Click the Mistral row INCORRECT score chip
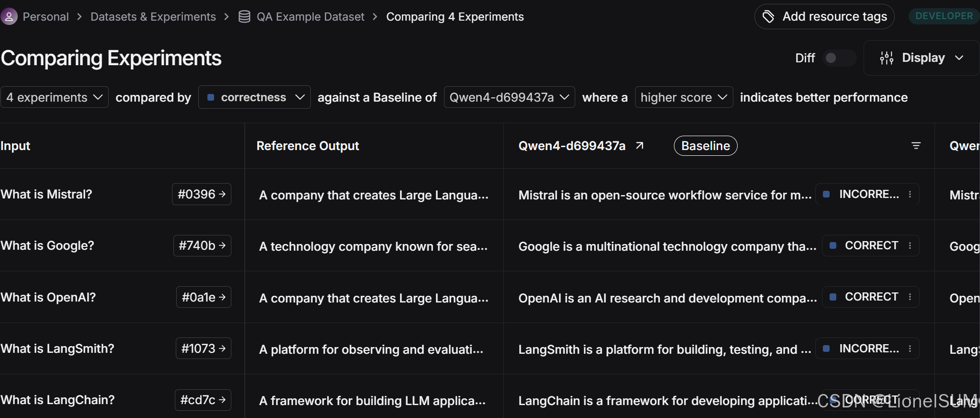Image resolution: width=980 pixels, height=418 pixels. (867, 194)
